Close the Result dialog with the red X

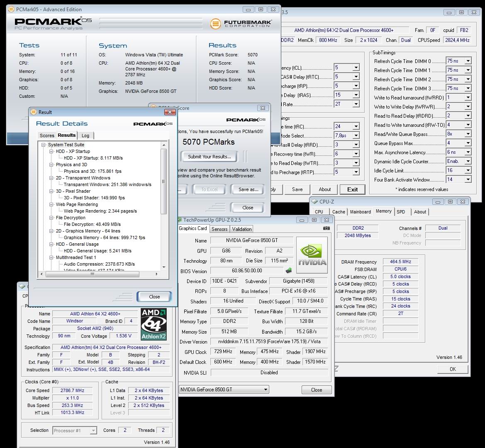170,112
